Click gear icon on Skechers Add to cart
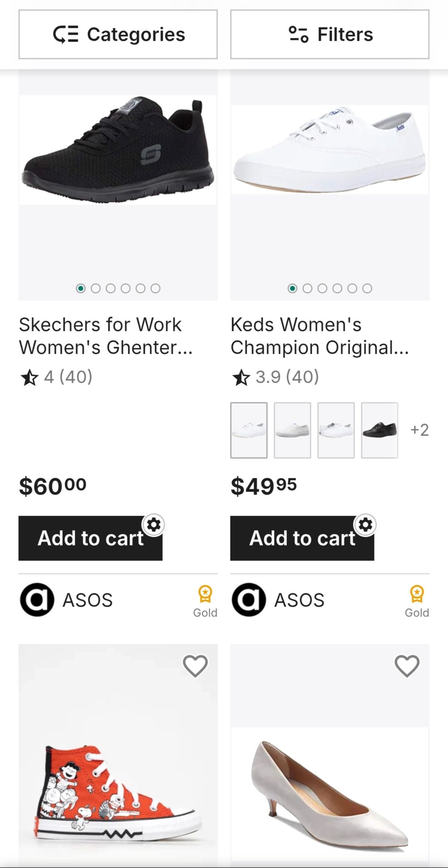448x868 pixels. (x=154, y=525)
